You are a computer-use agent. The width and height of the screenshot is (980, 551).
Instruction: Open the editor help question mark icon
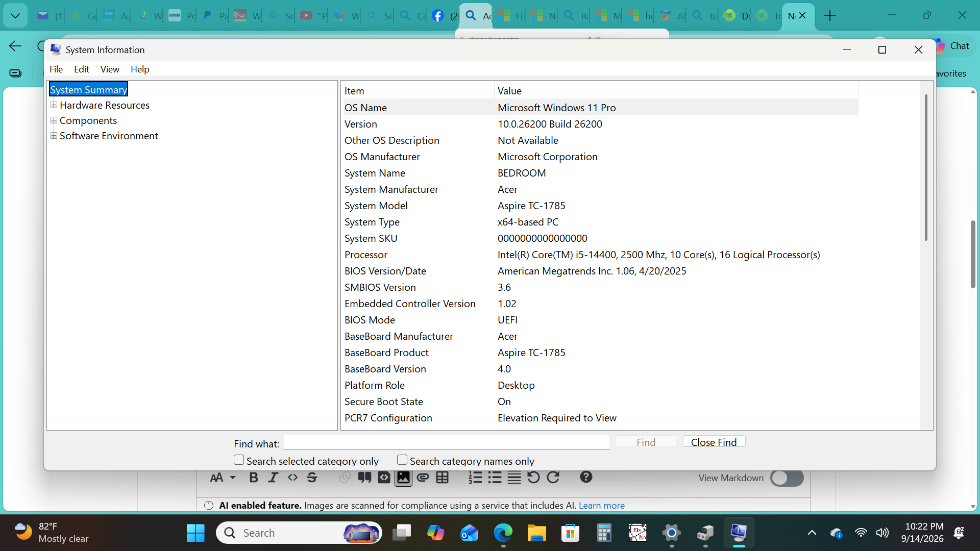(586, 477)
